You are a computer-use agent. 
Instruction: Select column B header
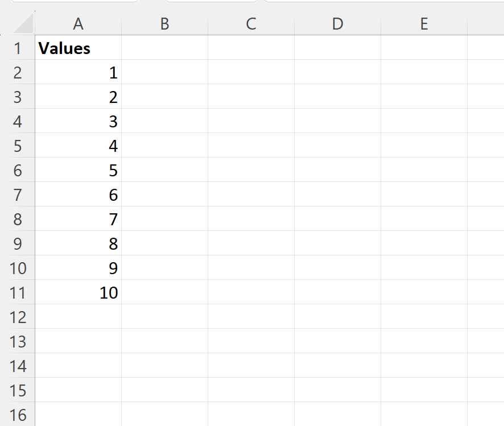(164, 24)
